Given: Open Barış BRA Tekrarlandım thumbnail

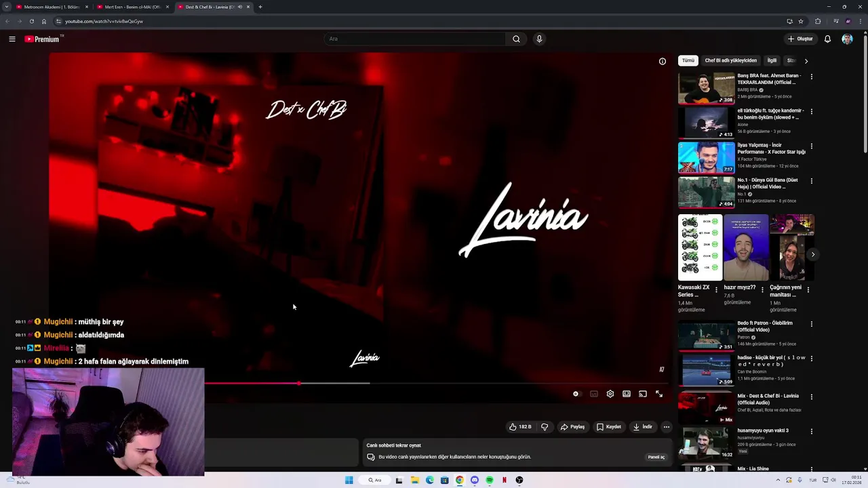Looking at the screenshot, I should tap(707, 88).
